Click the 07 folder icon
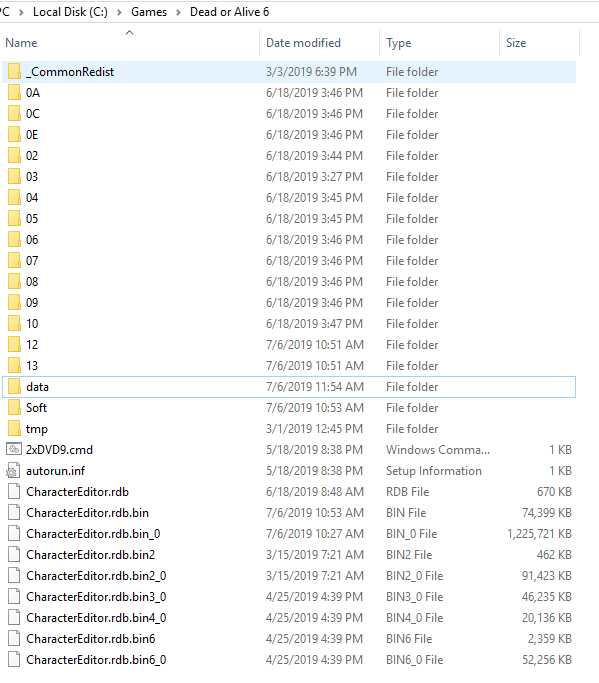The height and width of the screenshot is (683, 599). pos(14,260)
